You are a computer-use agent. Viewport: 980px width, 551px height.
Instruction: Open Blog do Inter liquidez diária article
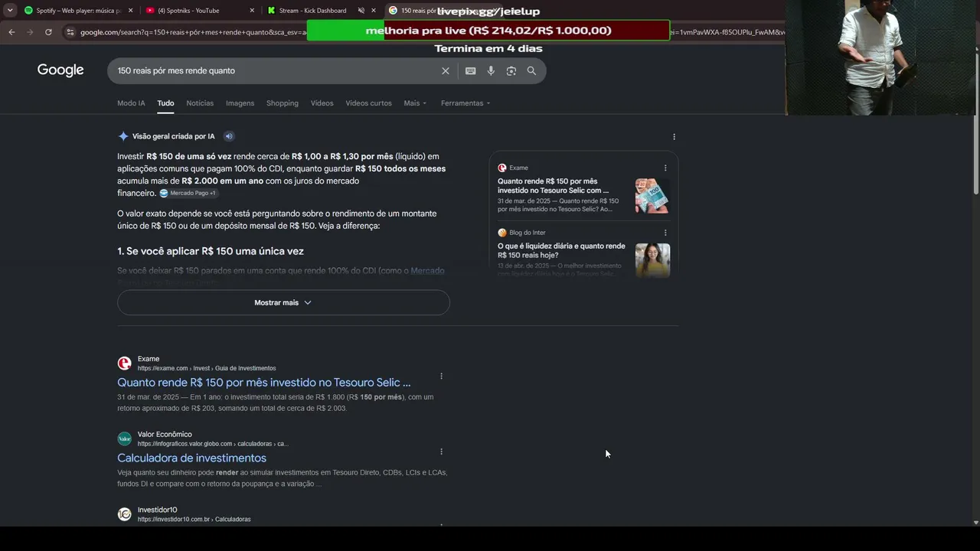coord(562,250)
